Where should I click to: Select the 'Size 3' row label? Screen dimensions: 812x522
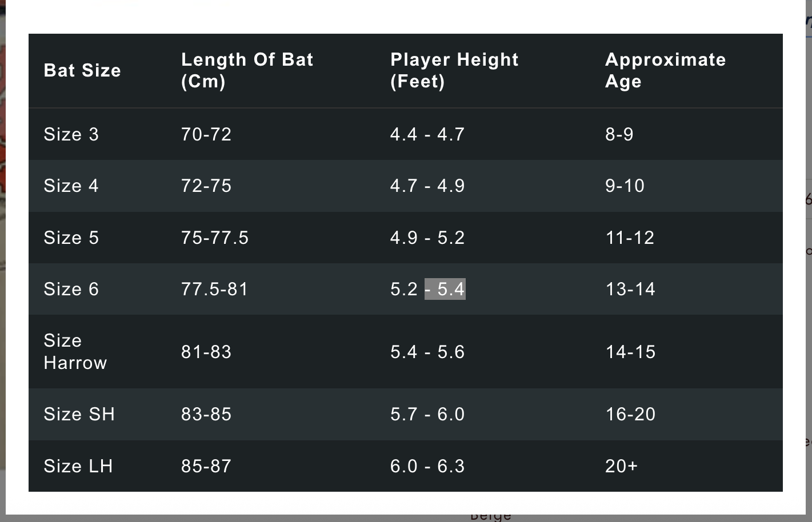click(71, 134)
